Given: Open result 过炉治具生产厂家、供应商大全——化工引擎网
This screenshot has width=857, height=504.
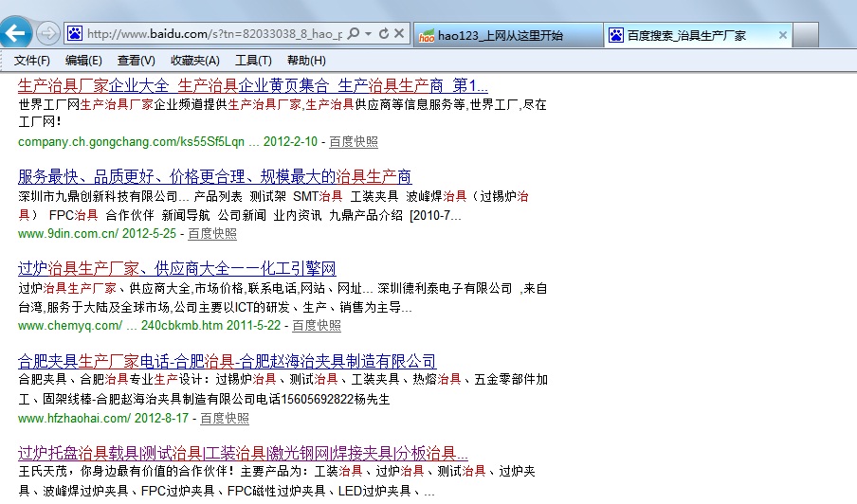Looking at the screenshot, I should [x=176, y=269].
